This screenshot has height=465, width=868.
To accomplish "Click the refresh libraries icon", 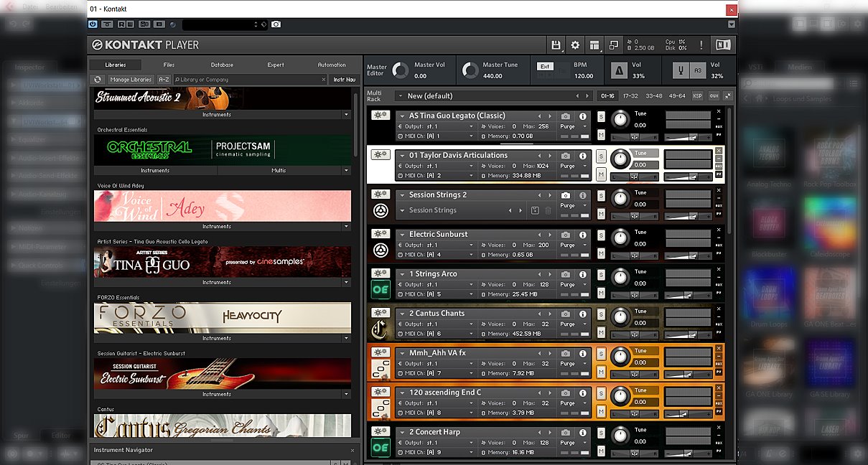I will (x=98, y=80).
